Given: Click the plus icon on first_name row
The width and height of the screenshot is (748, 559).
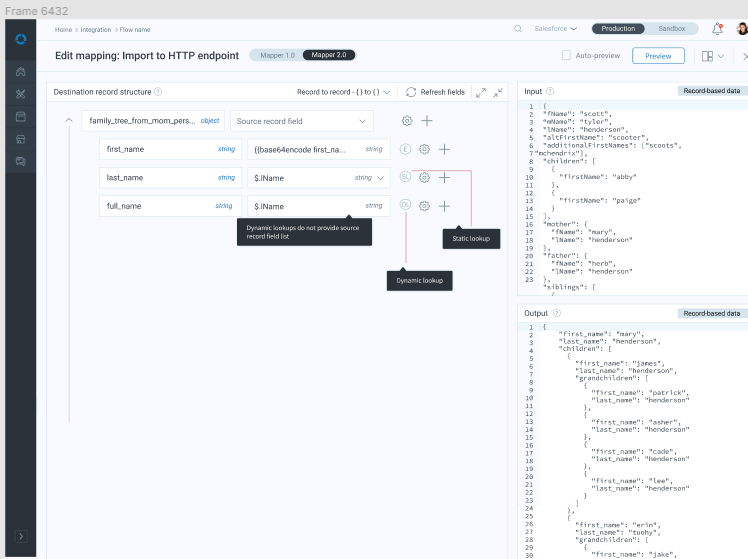Looking at the screenshot, I should pyautogui.click(x=444, y=149).
